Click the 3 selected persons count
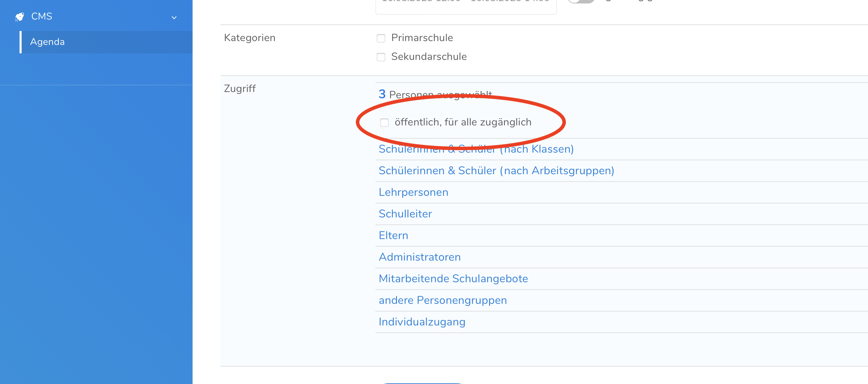Screen dimensions: 868x384 coord(382,94)
